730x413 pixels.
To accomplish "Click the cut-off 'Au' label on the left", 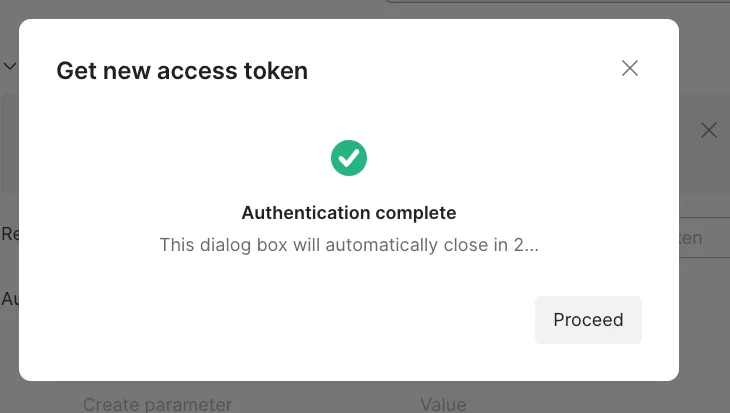I will tap(10, 299).
